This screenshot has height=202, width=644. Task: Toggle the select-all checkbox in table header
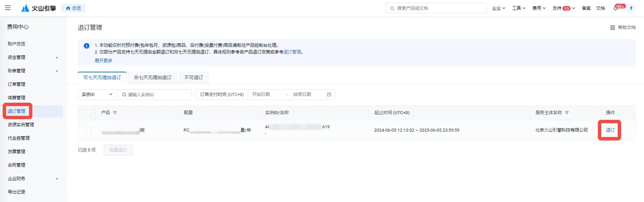(88, 112)
